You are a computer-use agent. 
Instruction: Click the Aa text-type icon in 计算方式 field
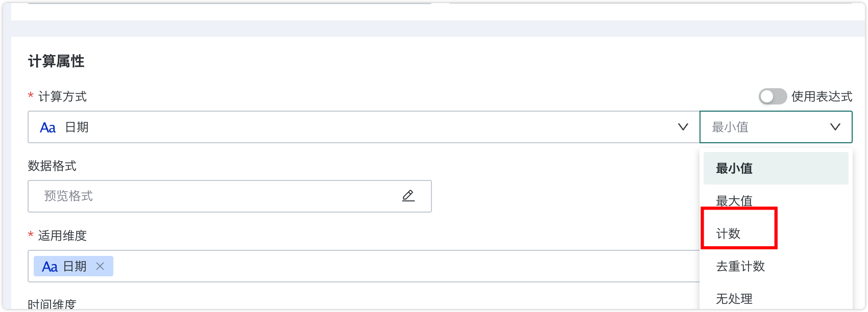click(48, 127)
